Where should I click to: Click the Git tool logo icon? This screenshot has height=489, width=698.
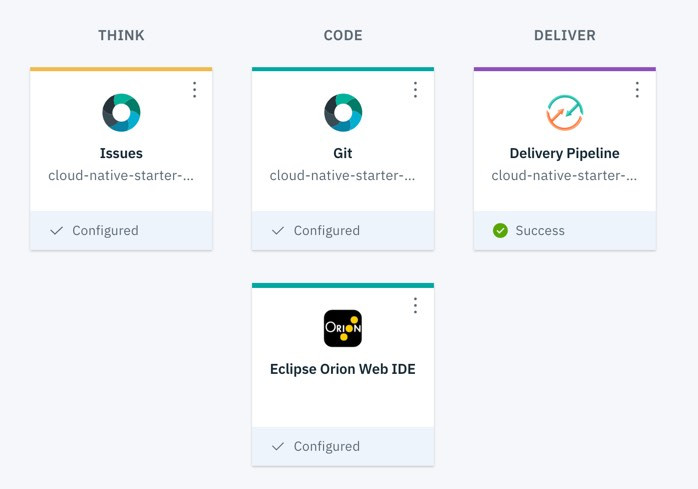(343, 113)
